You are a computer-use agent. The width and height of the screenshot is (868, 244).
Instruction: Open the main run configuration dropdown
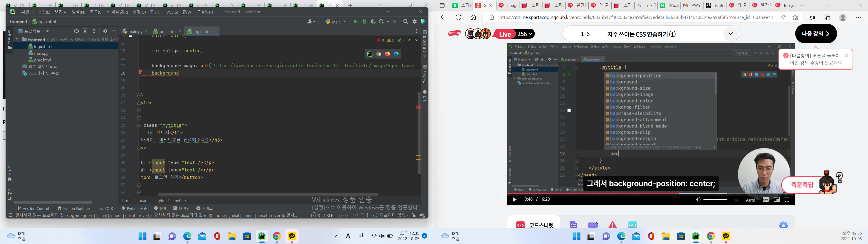(x=336, y=21)
